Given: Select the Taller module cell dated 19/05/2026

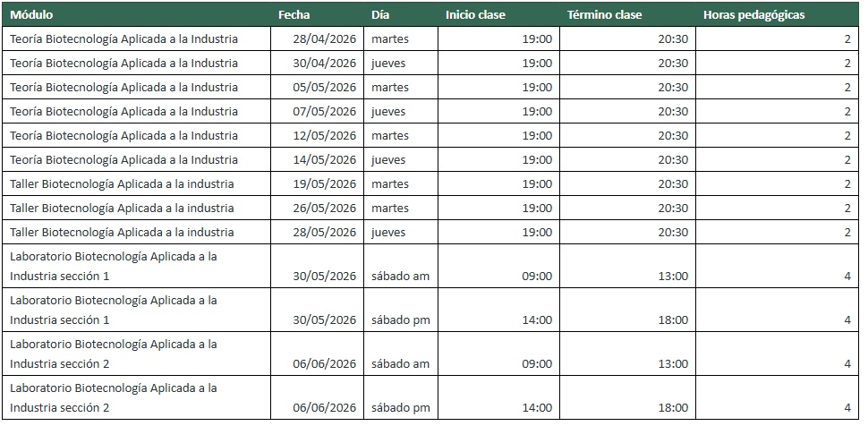Looking at the screenshot, I should pyautogui.click(x=122, y=184).
